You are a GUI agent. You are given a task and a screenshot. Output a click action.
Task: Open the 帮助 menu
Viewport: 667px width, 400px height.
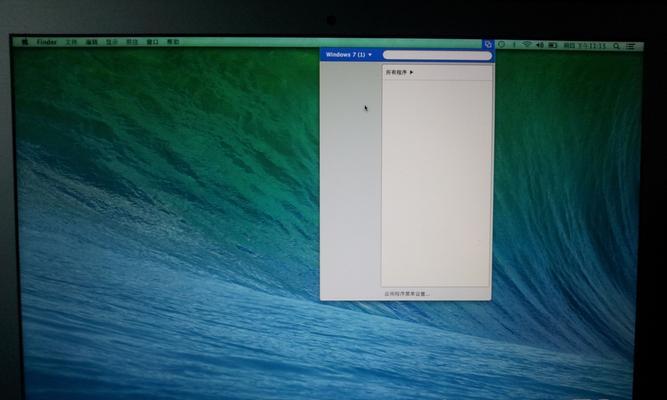[173, 42]
